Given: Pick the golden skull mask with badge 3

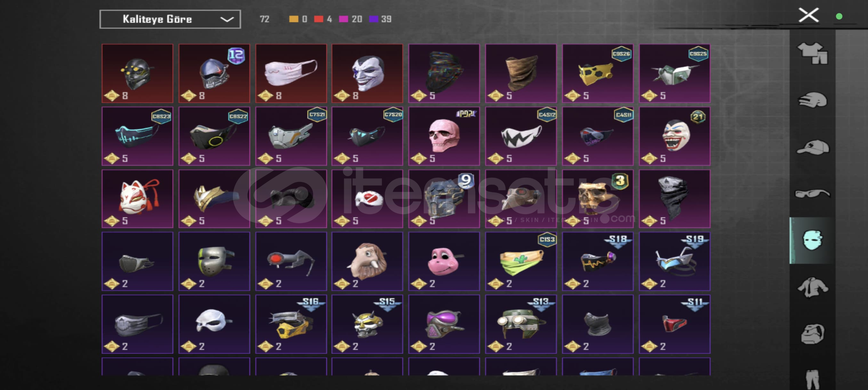Looking at the screenshot, I should click(x=598, y=199).
